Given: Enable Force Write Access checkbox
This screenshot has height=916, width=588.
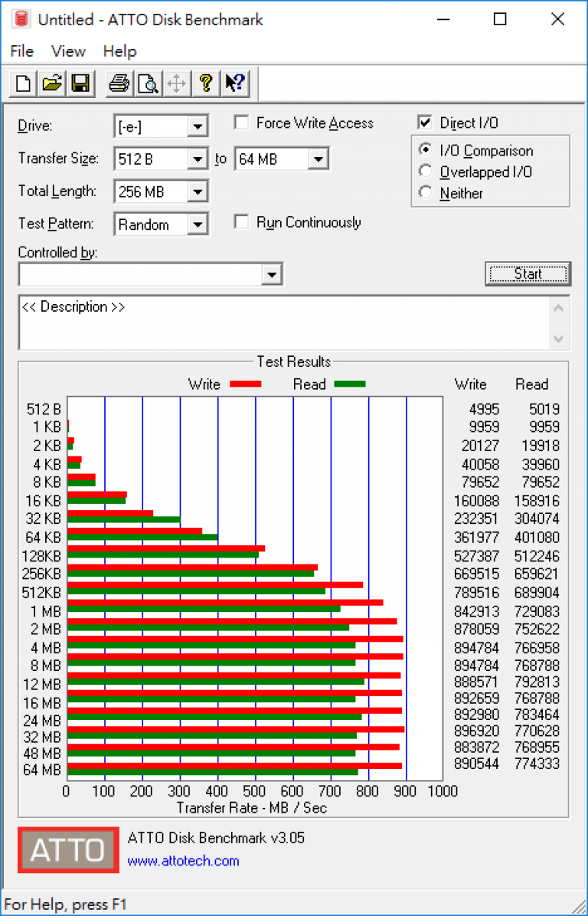Looking at the screenshot, I should pyautogui.click(x=241, y=123).
